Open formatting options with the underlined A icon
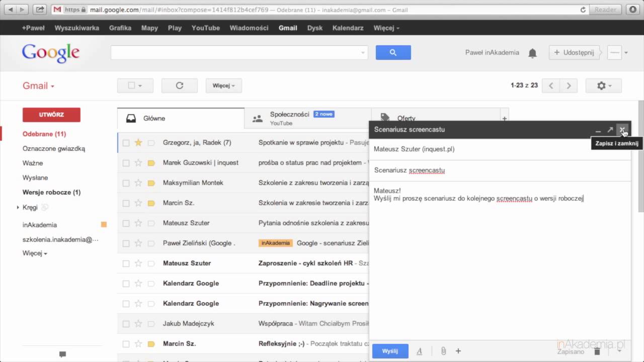The width and height of the screenshot is (644, 362). click(420, 351)
